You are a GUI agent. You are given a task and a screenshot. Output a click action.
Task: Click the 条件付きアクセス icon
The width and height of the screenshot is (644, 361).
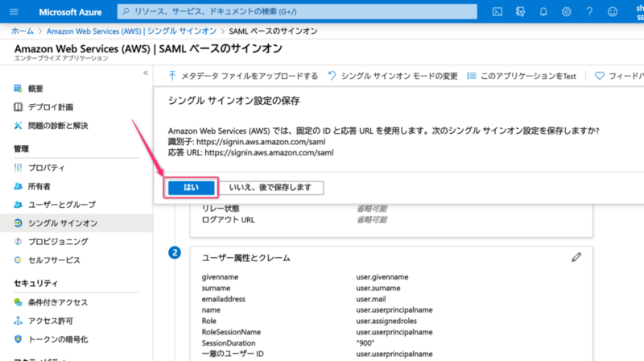click(x=18, y=302)
